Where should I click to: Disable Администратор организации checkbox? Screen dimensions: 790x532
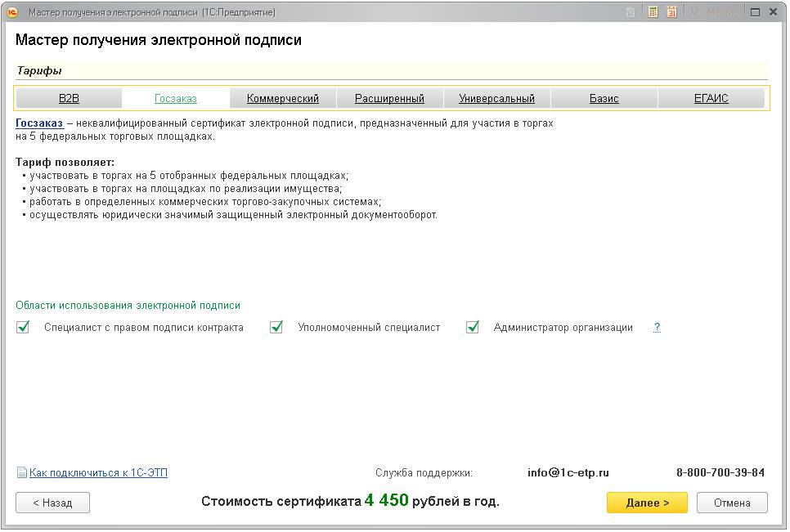473,327
